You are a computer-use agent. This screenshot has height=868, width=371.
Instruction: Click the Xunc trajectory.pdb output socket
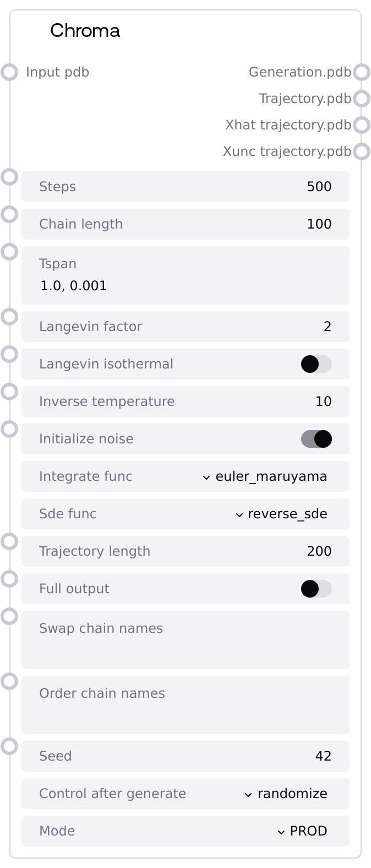[x=362, y=151]
